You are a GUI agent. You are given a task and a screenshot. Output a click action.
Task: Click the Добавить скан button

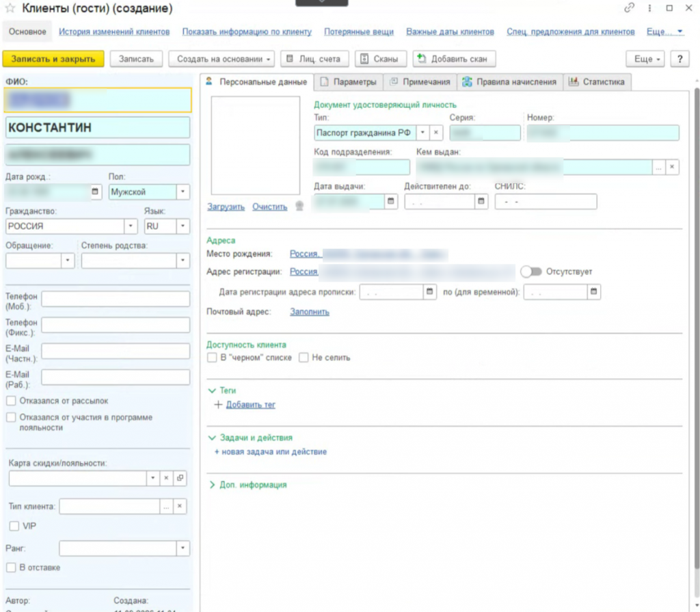click(454, 59)
